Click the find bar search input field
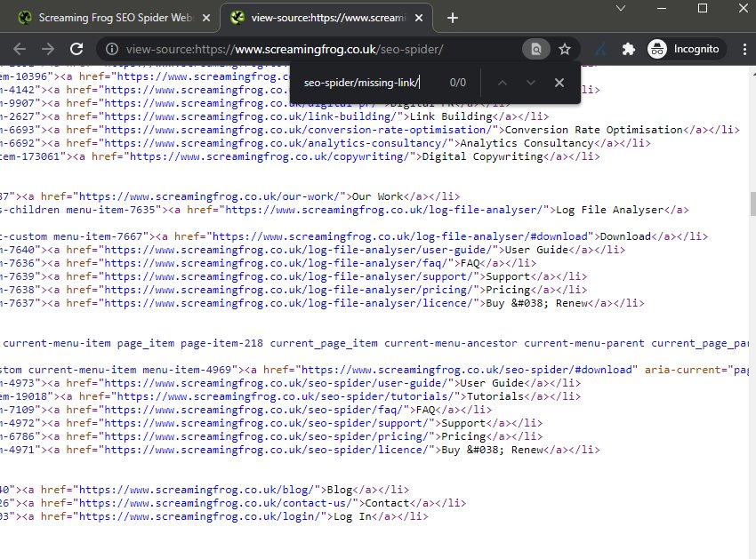Image resolution: width=756 pixels, height=559 pixels. click(371, 83)
